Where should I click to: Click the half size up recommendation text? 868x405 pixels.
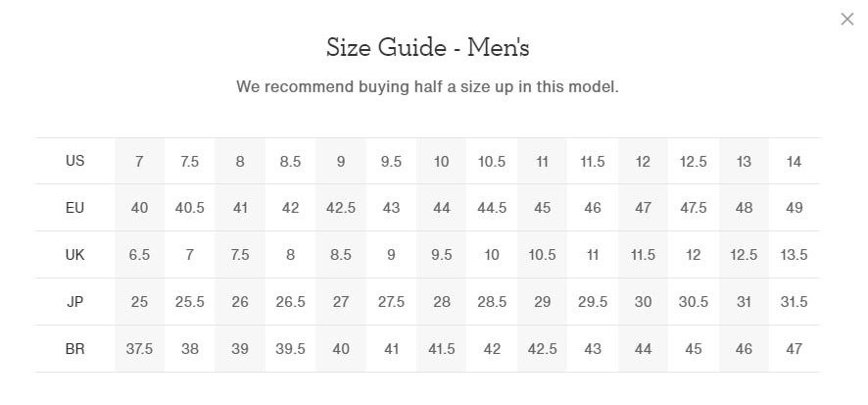(x=427, y=87)
